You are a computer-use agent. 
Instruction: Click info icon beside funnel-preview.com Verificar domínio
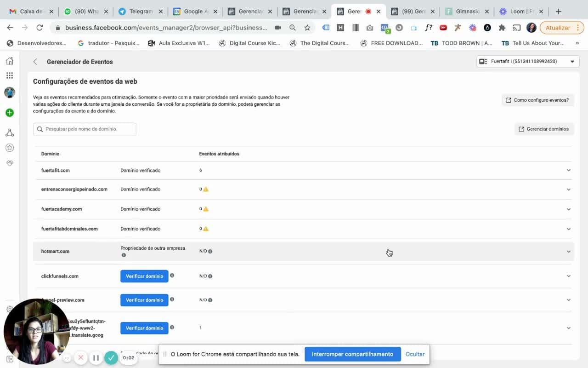point(172,299)
